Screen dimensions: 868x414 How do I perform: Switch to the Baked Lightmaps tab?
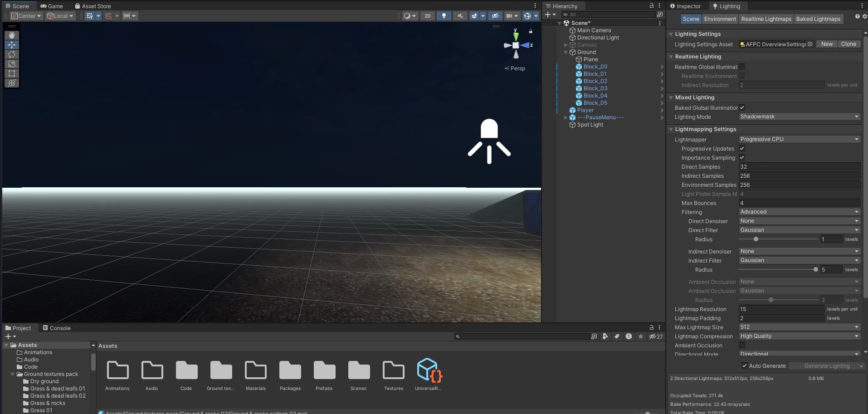point(818,19)
